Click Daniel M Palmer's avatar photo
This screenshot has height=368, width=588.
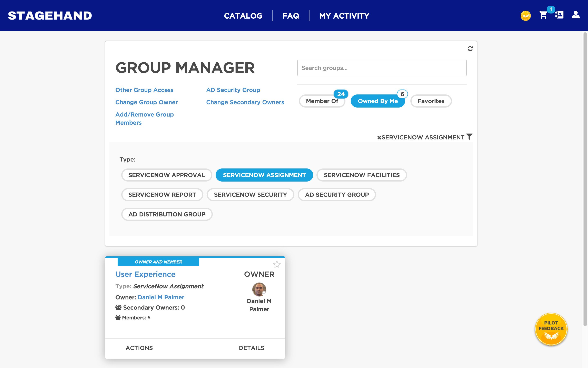(x=259, y=289)
